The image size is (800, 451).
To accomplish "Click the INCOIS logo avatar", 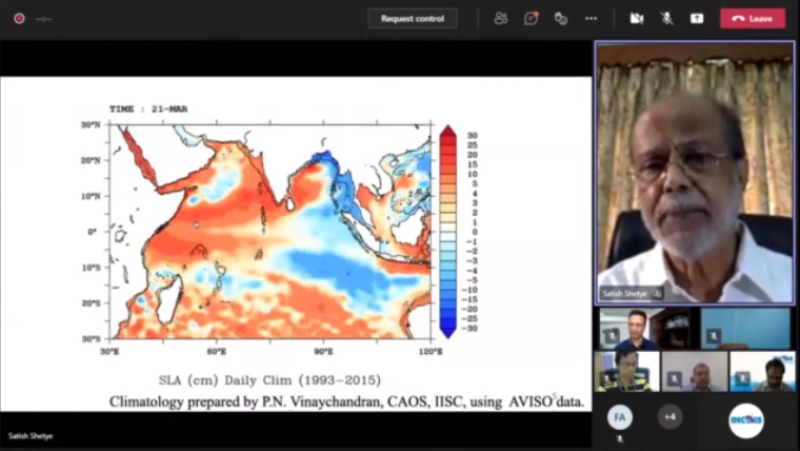I will (746, 420).
